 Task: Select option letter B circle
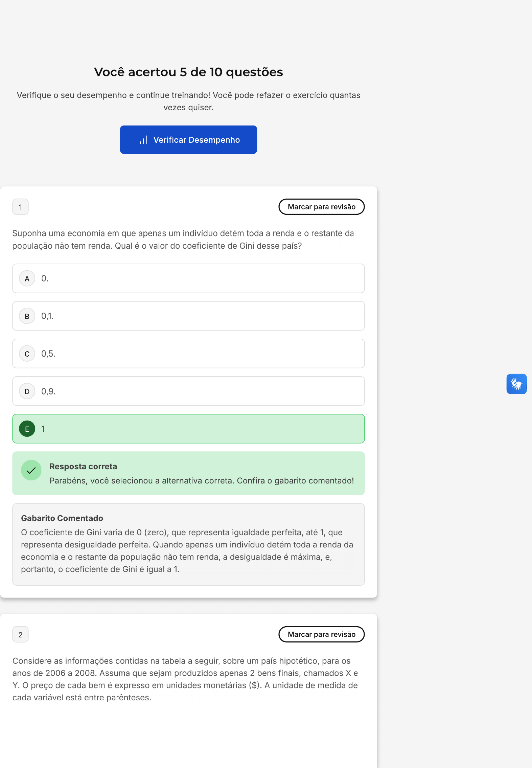click(27, 316)
